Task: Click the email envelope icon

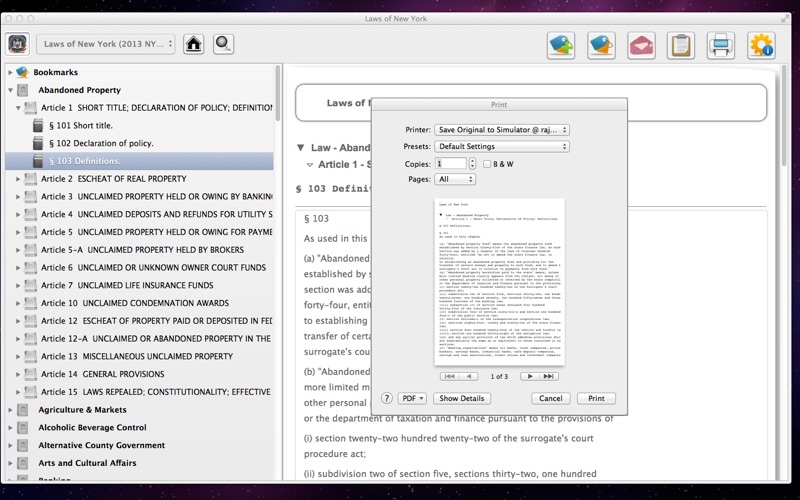Action: (641, 45)
